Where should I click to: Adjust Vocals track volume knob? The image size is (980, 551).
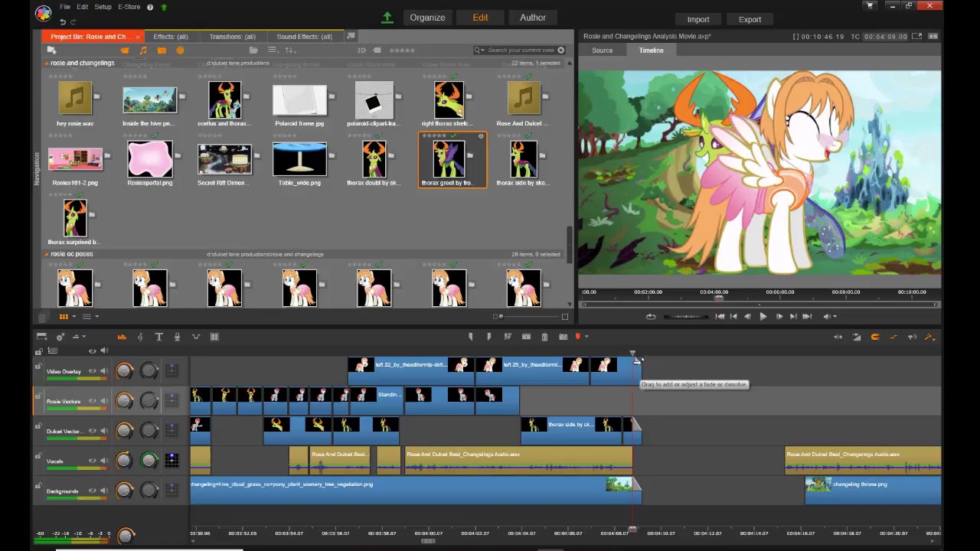[124, 461]
